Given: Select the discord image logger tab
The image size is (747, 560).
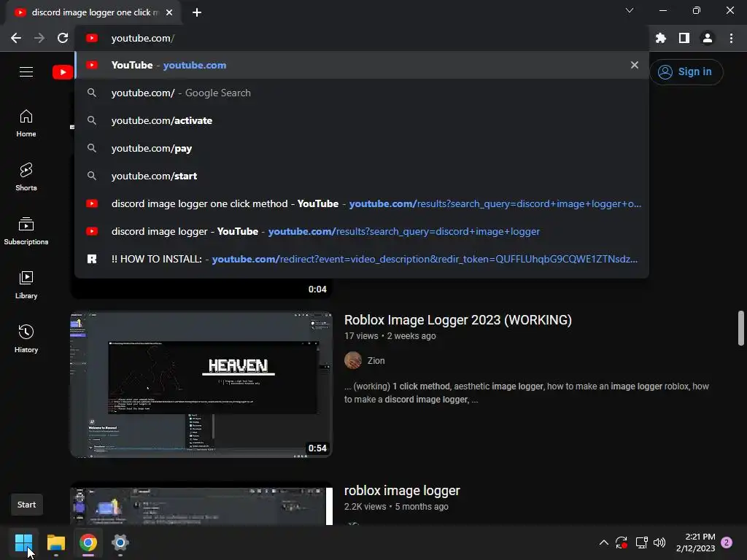Looking at the screenshot, I should pos(93,12).
